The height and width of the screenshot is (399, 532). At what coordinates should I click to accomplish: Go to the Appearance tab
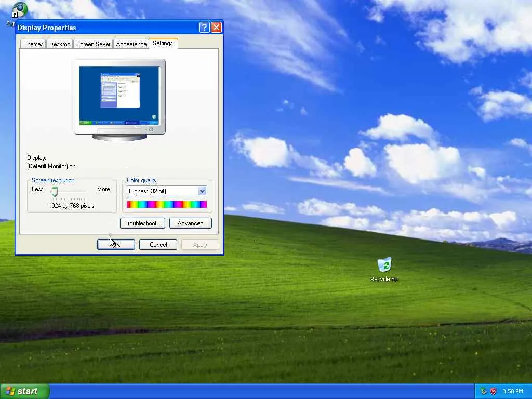pos(131,44)
